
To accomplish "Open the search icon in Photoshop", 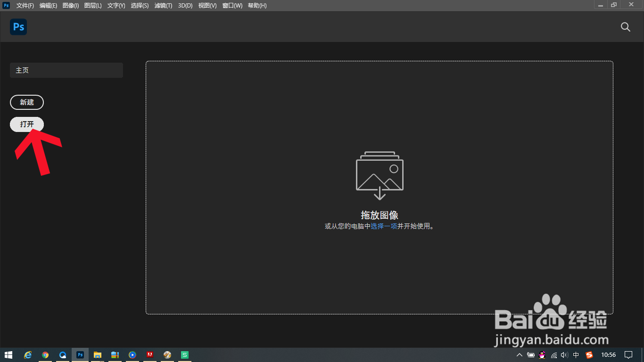I will (x=625, y=27).
